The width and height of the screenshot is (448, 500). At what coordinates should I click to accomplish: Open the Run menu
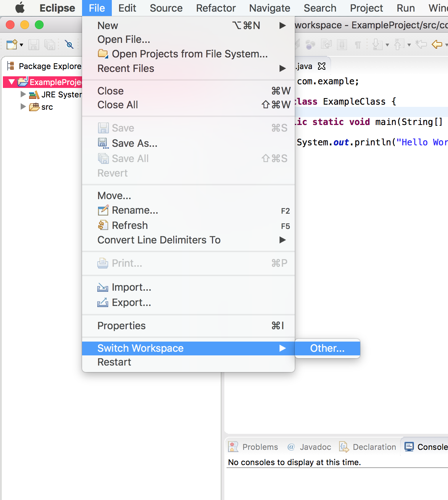pyautogui.click(x=406, y=8)
